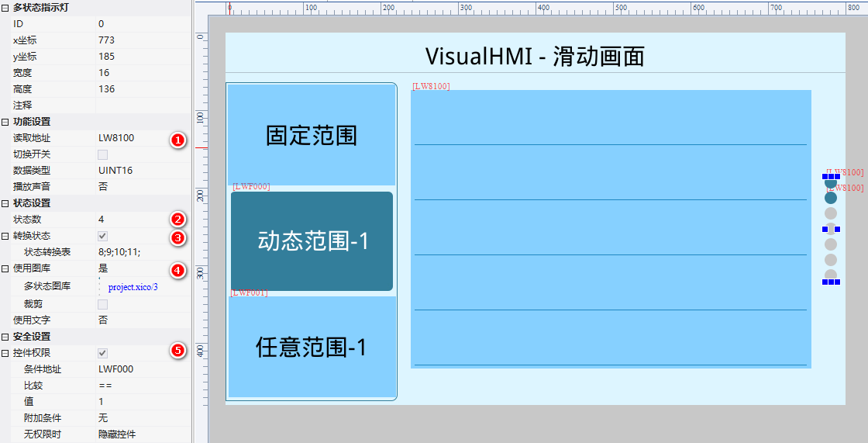Toggle the 切换开关 checkbox
This screenshot has height=443, width=868.
tap(103, 154)
